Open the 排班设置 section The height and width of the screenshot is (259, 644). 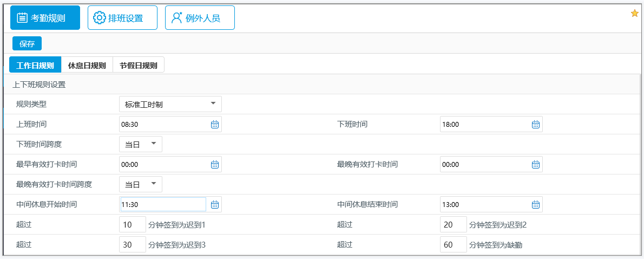[x=122, y=18]
